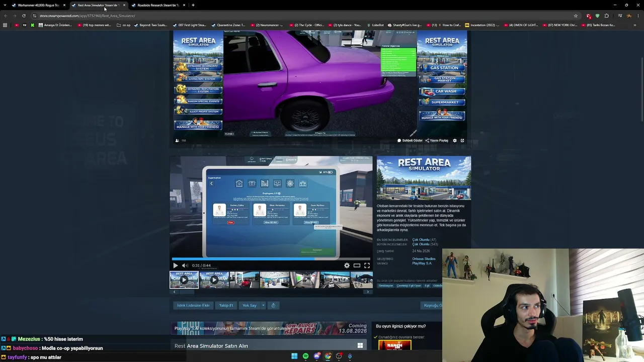Click the Rest Area Simulator capsule image
The image size is (644, 362).
424,178
